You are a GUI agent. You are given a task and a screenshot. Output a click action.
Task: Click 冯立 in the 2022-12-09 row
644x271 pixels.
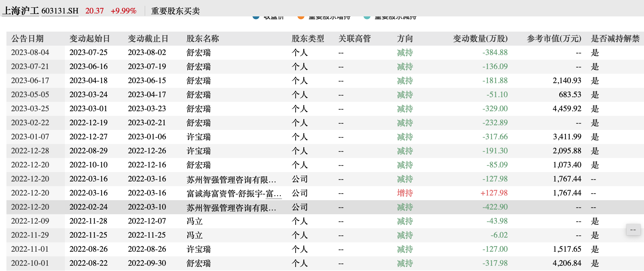(195, 221)
